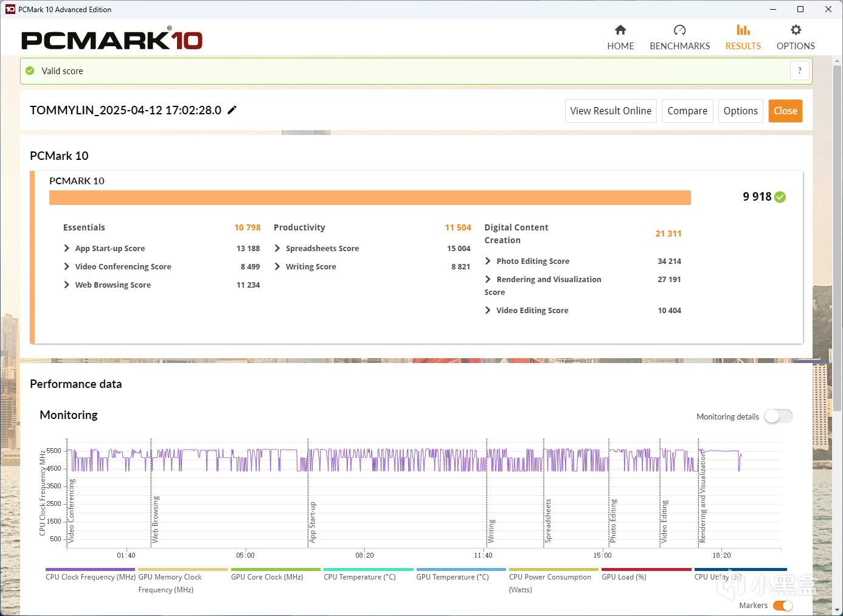Screen dimensions: 843x616
Task: Click the Spreadsheets chart marker
Action: tap(548, 521)
